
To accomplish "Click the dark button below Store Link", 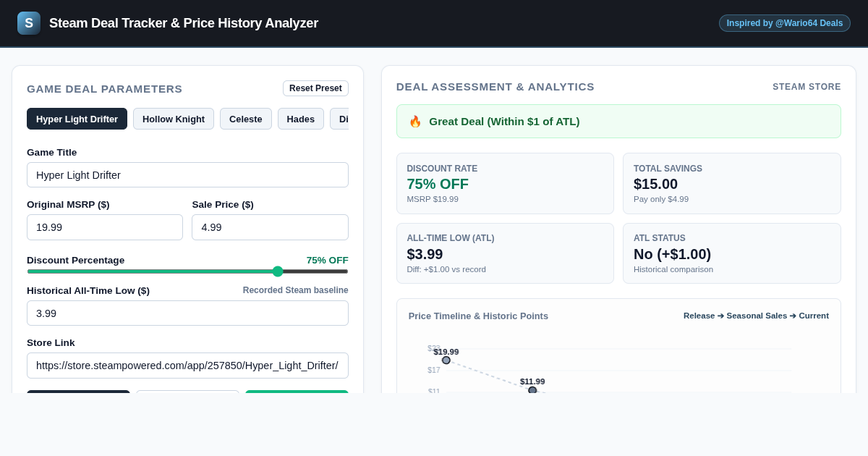I will 78,392.
